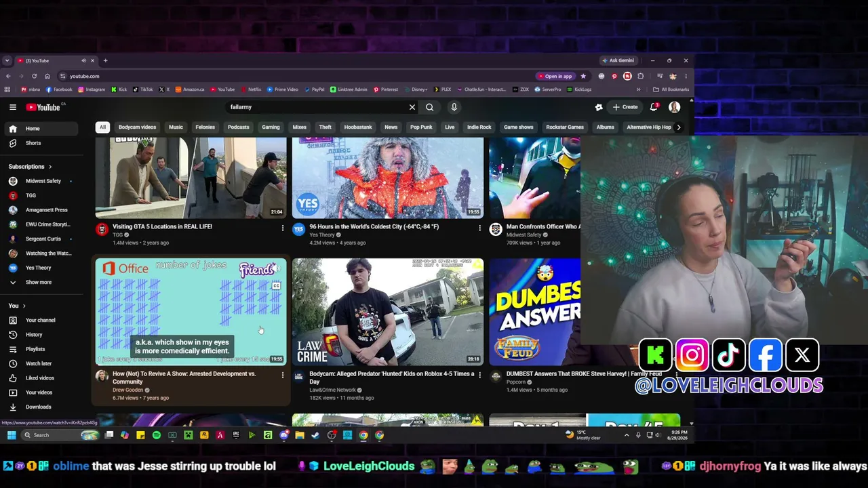This screenshot has width=868, height=488.
Task: Open the Law&Crime Network channel link
Action: [332, 390]
